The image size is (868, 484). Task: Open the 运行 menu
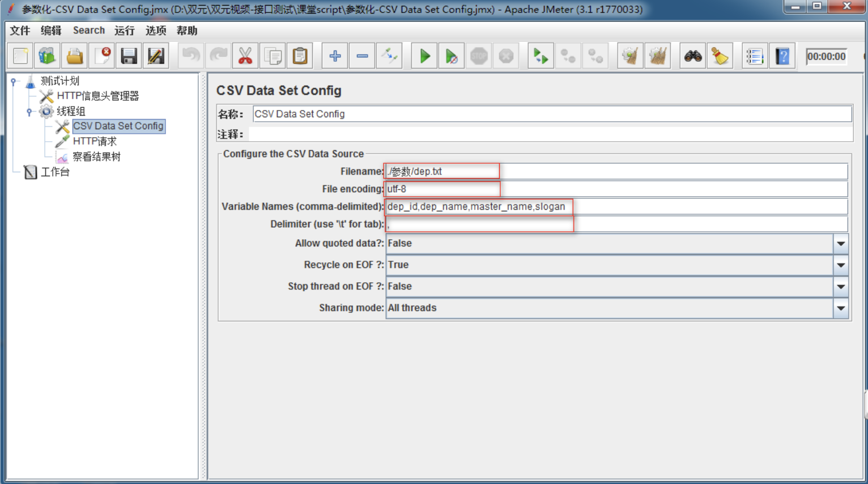pos(125,31)
